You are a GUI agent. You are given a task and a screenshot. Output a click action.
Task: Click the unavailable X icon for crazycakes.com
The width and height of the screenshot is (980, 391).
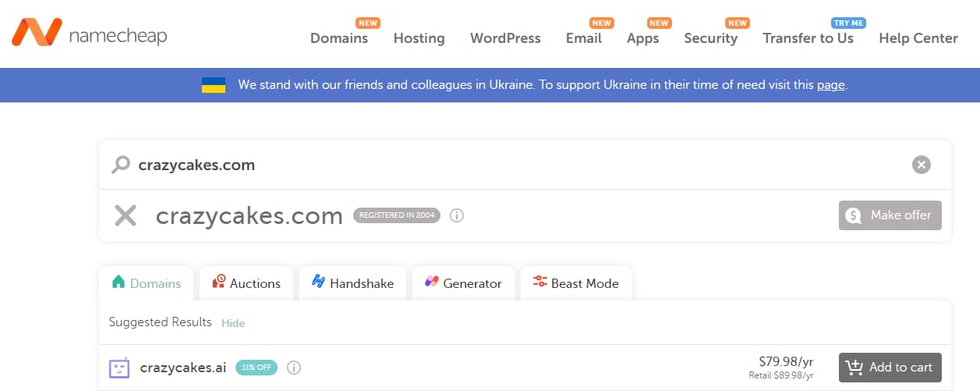click(x=126, y=215)
